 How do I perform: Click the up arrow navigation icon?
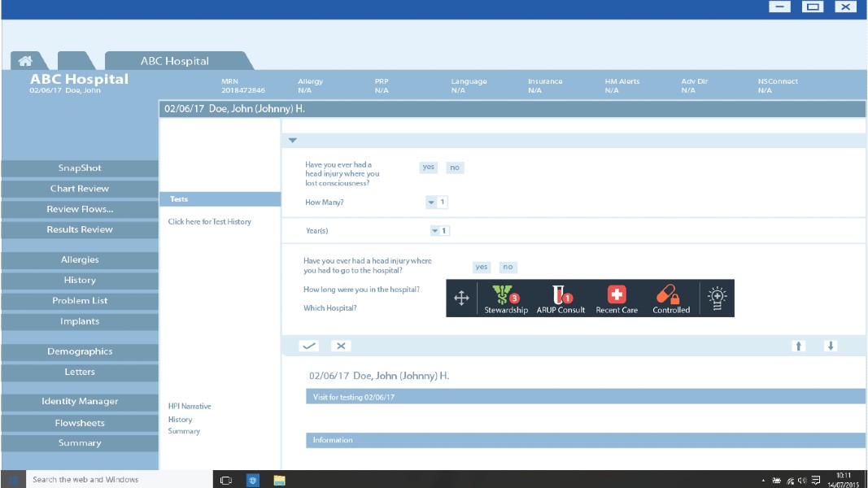tap(799, 346)
